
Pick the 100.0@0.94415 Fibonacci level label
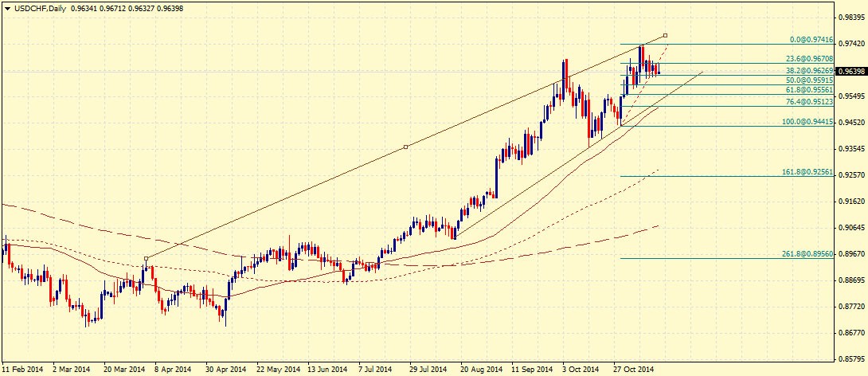pyautogui.click(x=807, y=122)
